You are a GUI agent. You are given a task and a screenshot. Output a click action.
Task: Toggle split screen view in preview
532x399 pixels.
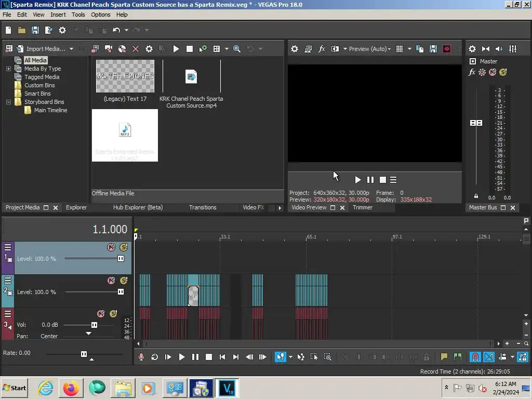[335, 49]
